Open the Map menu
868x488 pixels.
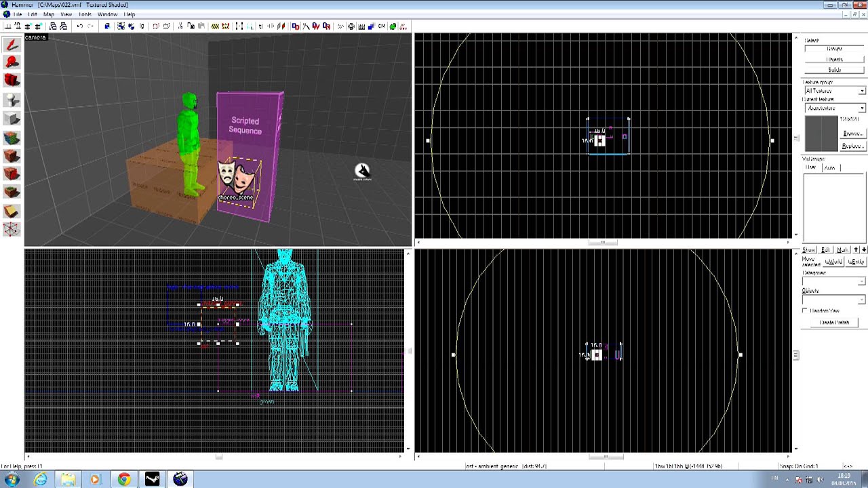click(49, 14)
